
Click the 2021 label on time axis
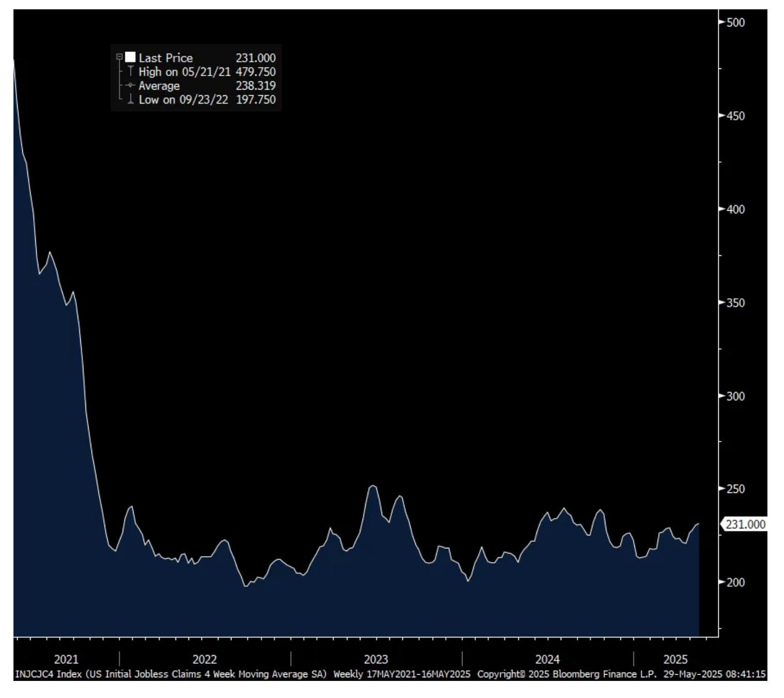[66, 659]
